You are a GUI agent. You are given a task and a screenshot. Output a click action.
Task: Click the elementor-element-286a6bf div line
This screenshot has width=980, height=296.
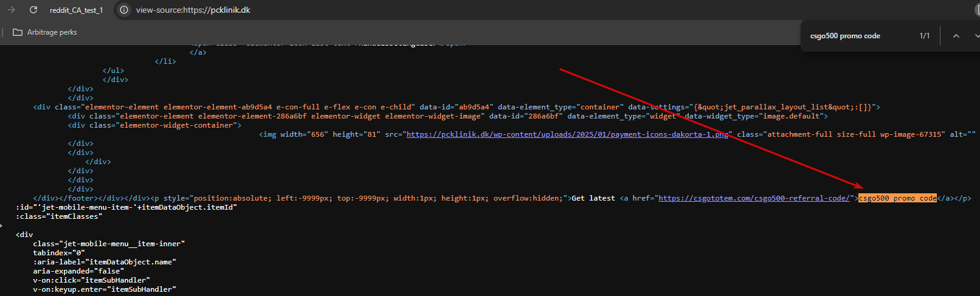pos(448,116)
